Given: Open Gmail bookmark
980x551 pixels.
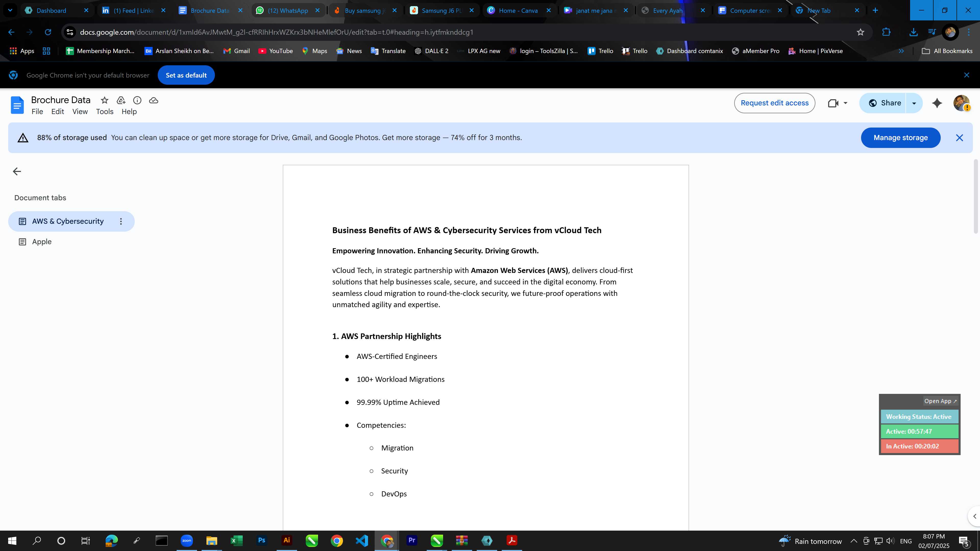Looking at the screenshot, I should point(236,51).
